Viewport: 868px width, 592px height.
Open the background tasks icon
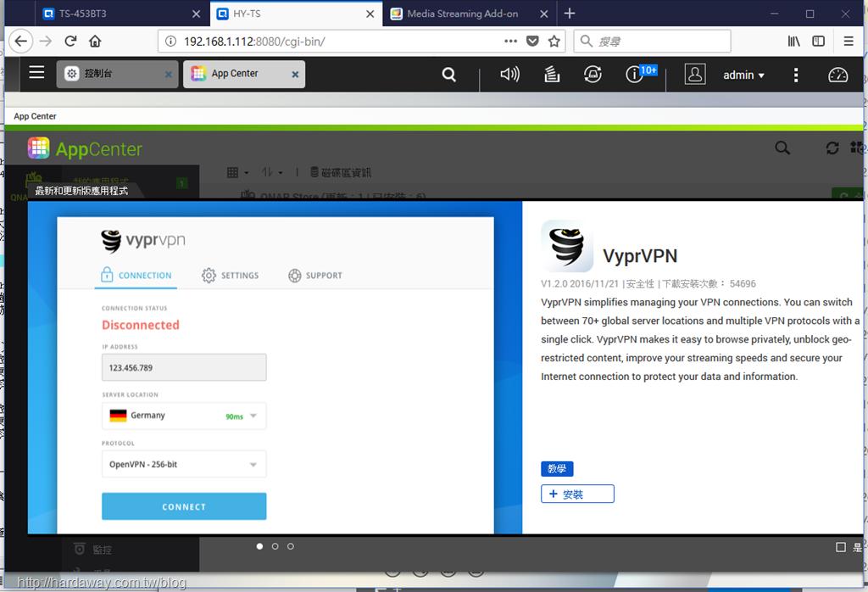click(x=551, y=74)
